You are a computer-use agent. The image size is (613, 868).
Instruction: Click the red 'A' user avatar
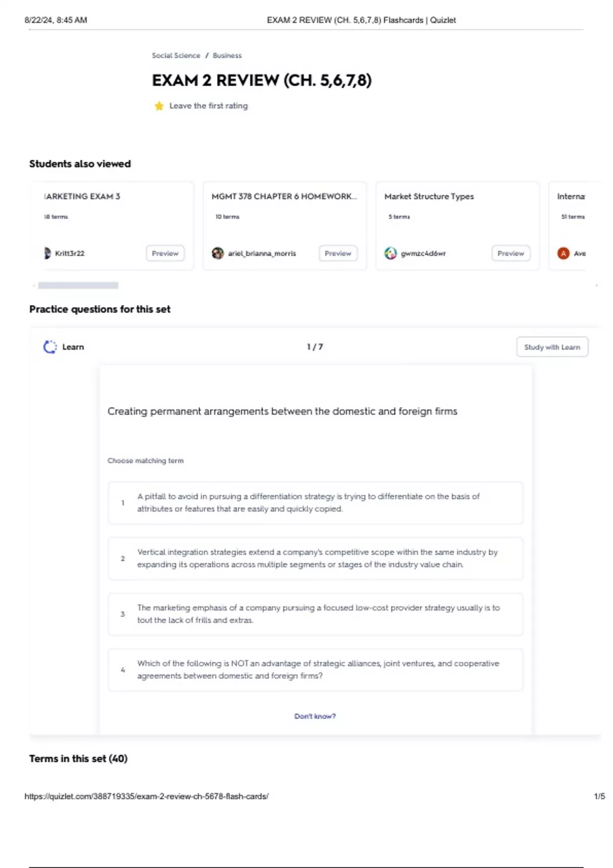tap(563, 253)
